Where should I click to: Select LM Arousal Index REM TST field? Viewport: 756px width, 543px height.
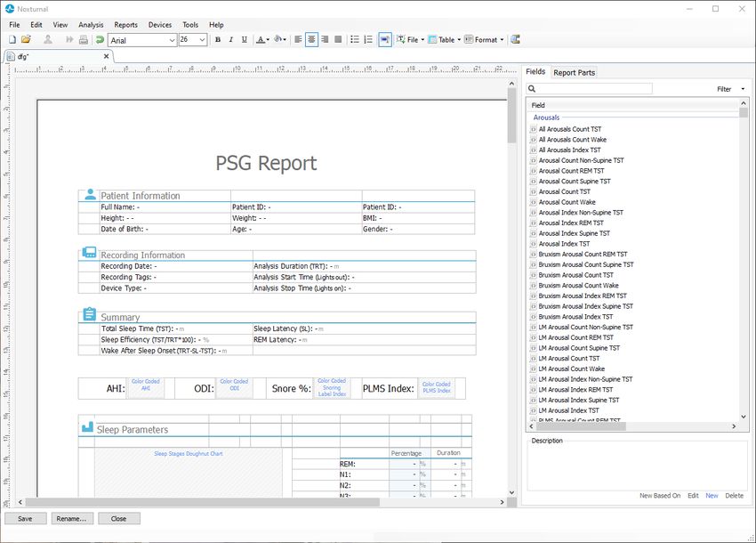[575, 390]
